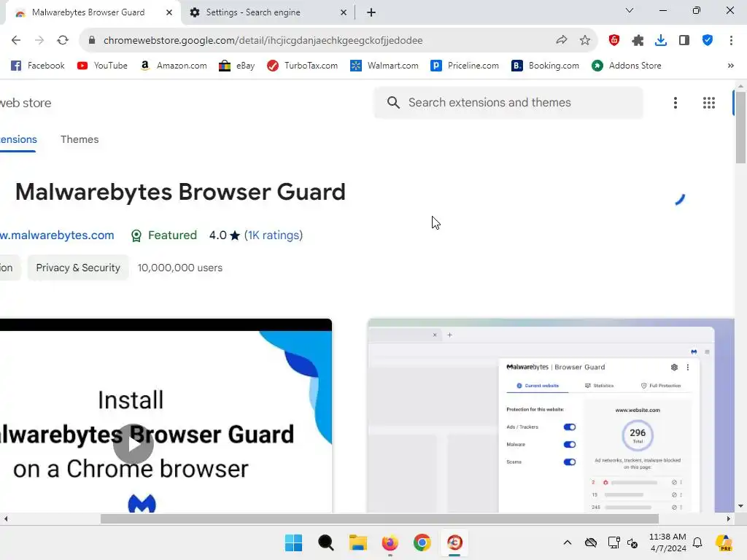The width and height of the screenshot is (747, 560).
Task: Click the forward navigation arrow
Action: click(39, 41)
